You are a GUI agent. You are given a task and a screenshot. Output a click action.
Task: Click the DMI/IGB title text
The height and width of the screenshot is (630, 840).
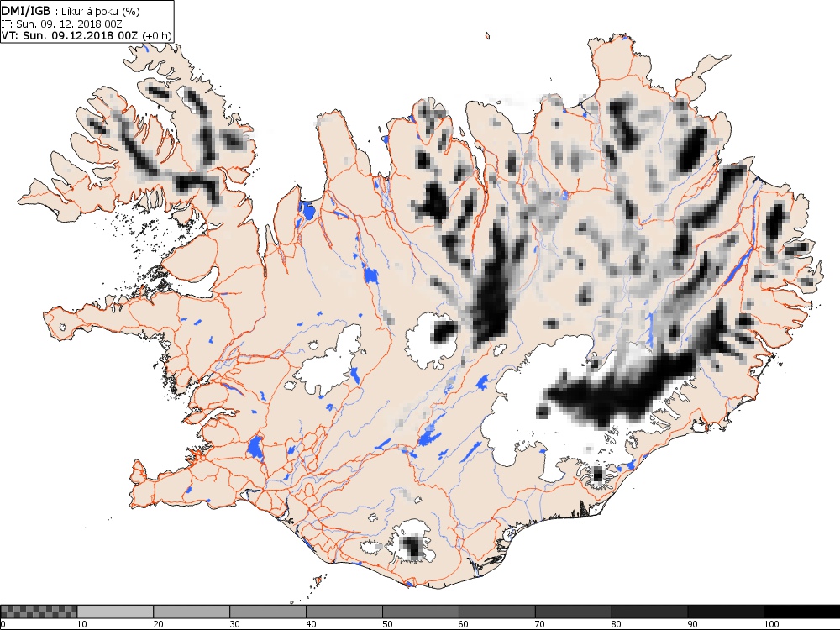coord(26,11)
